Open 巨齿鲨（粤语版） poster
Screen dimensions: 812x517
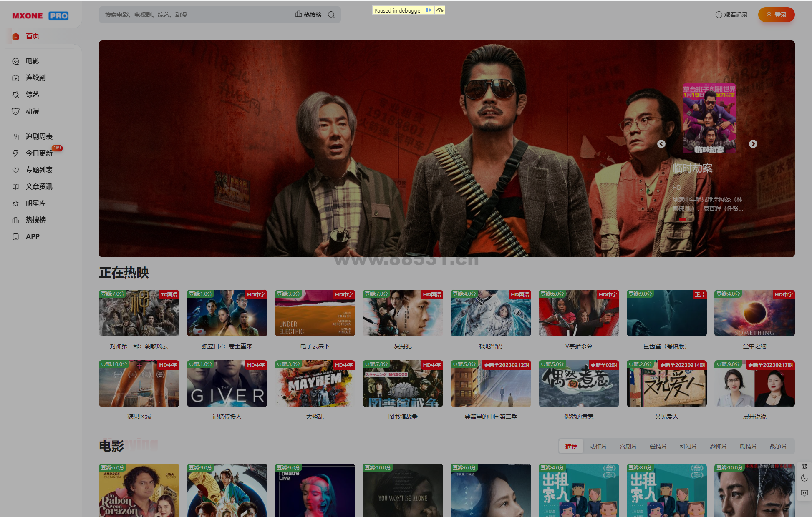pos(667,313)
